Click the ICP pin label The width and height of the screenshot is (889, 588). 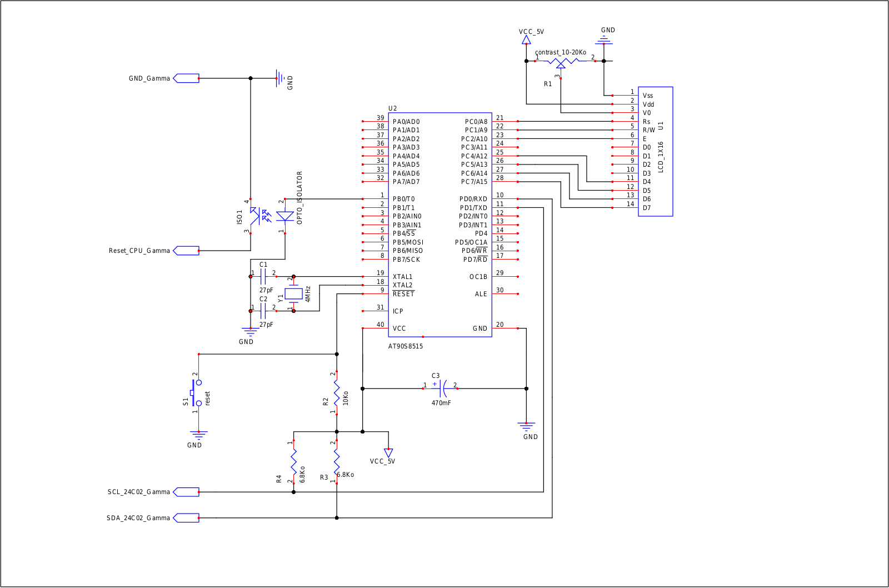(398, 311)
